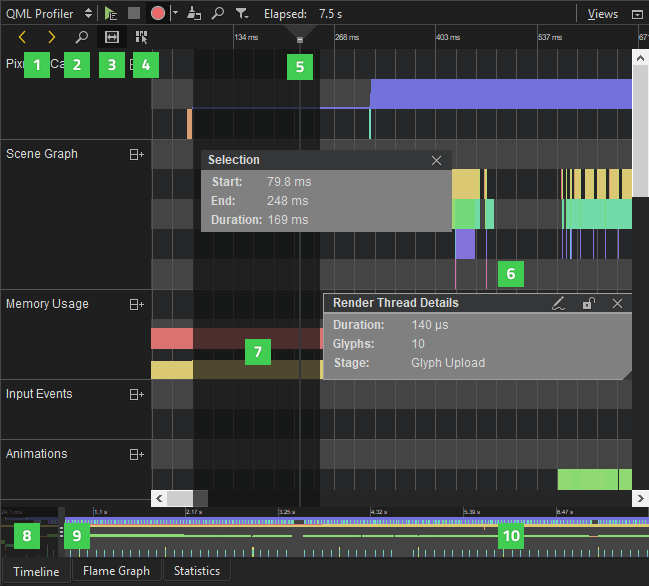
Task: Click the filter funnel icon
Action: pos(242,14)
